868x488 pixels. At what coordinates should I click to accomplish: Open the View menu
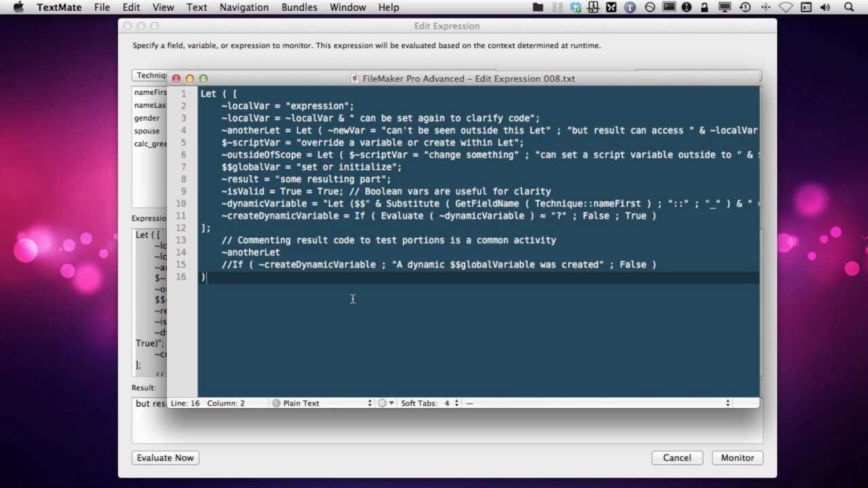point(163,7)
